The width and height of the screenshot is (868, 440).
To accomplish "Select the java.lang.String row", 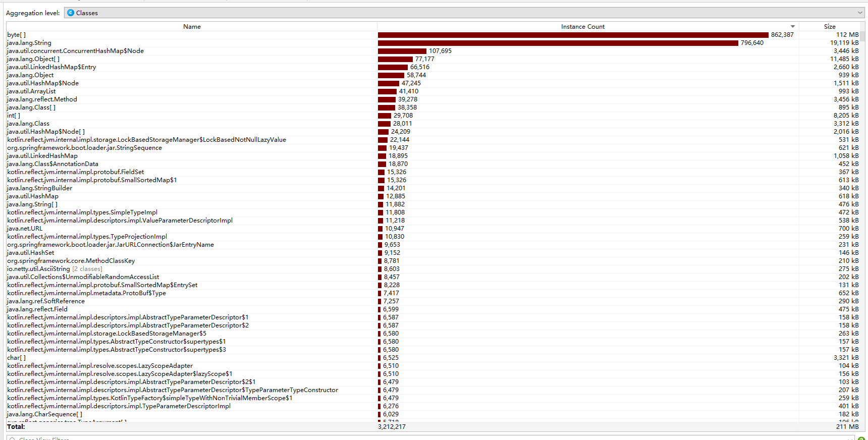I will tap(433, 43).
